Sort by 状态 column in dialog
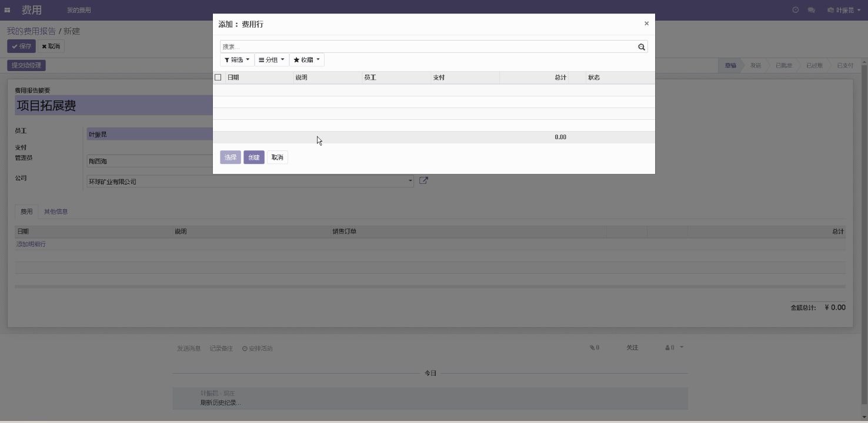 (x=620, y=78)
